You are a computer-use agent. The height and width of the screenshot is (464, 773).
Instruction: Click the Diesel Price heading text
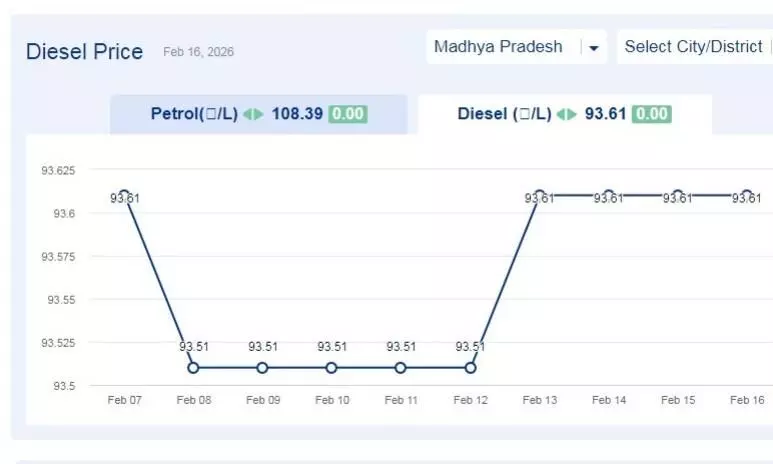tap(84, 51)
